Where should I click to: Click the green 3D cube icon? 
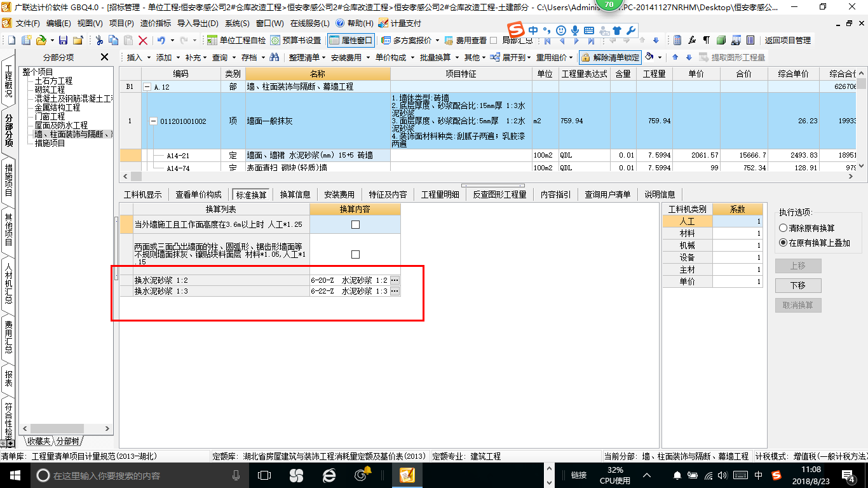[x=721, y=40]
